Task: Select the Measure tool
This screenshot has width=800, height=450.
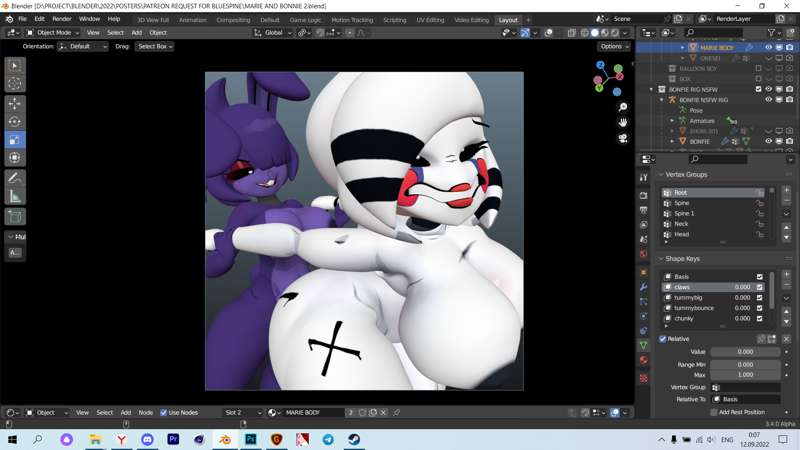Action: [x=15, y=196]
